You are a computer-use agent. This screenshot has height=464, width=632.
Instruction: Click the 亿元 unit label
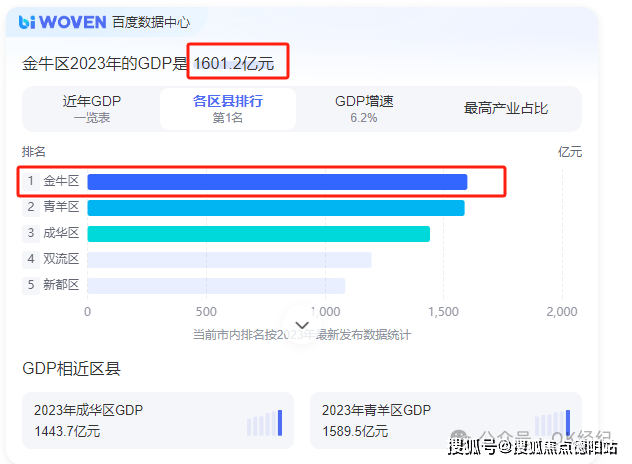tap(570, 152)
